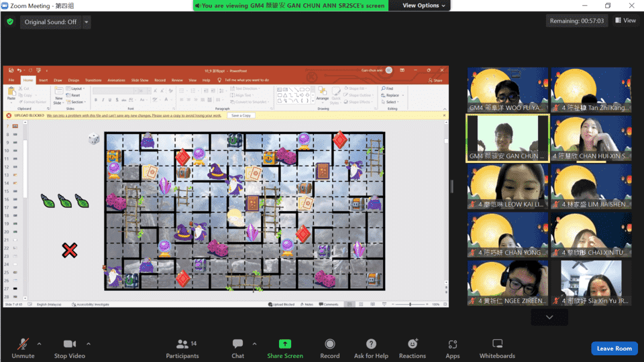Viewport: 644px width, 362px height.
Task: Open the View layout button
Action: coord(625,21)
